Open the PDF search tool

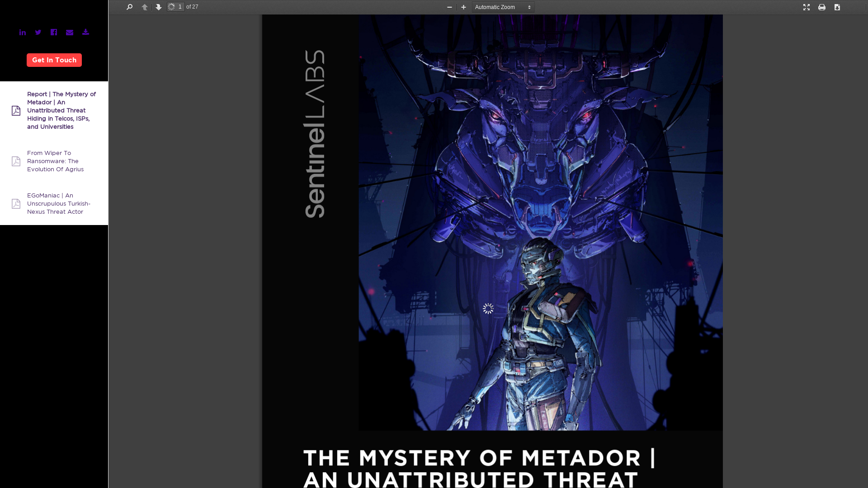tap(129, 7)
